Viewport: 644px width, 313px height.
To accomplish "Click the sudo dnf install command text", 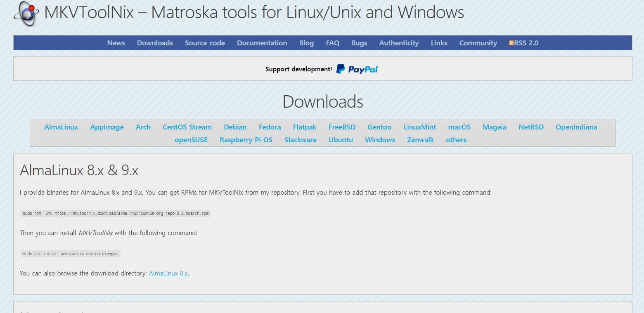I will (x=70, y=254).
